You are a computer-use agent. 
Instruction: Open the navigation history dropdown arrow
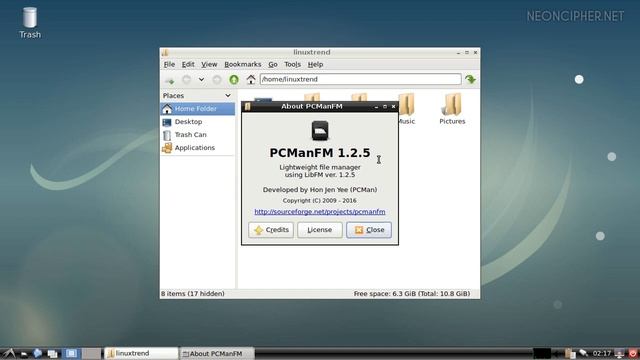click(x=201, y=80)
